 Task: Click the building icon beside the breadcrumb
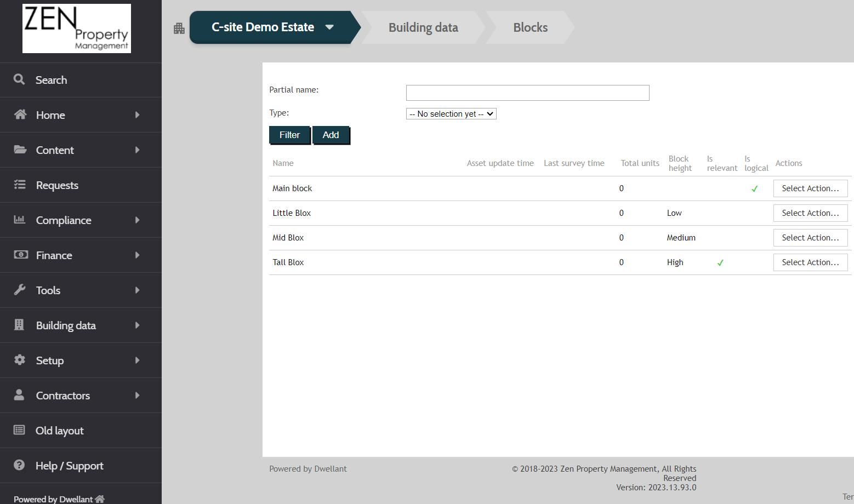click(179, 27)
